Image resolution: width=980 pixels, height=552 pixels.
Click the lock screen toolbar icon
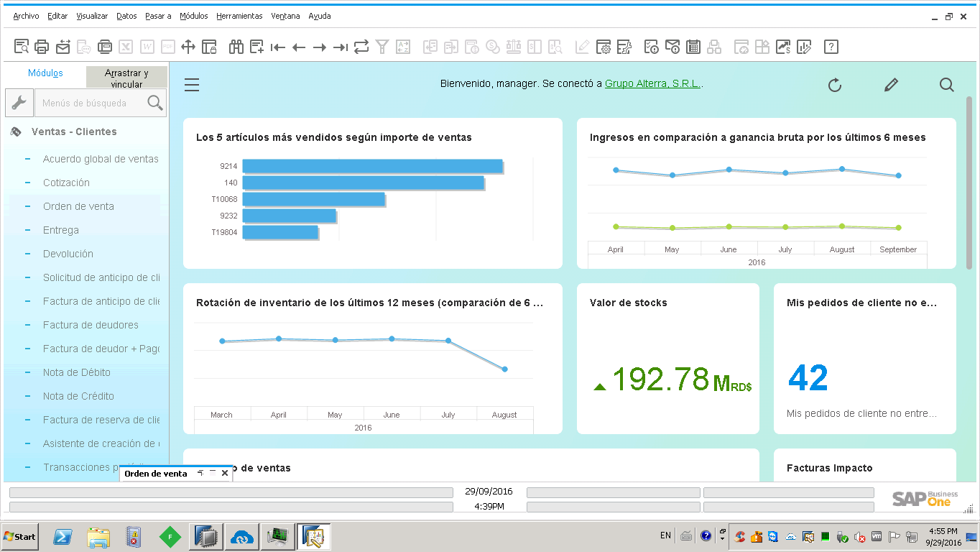[209, 47]
